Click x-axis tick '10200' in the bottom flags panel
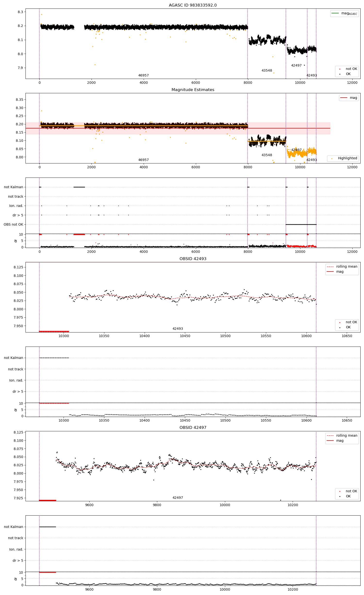 [x=293, y=589]
